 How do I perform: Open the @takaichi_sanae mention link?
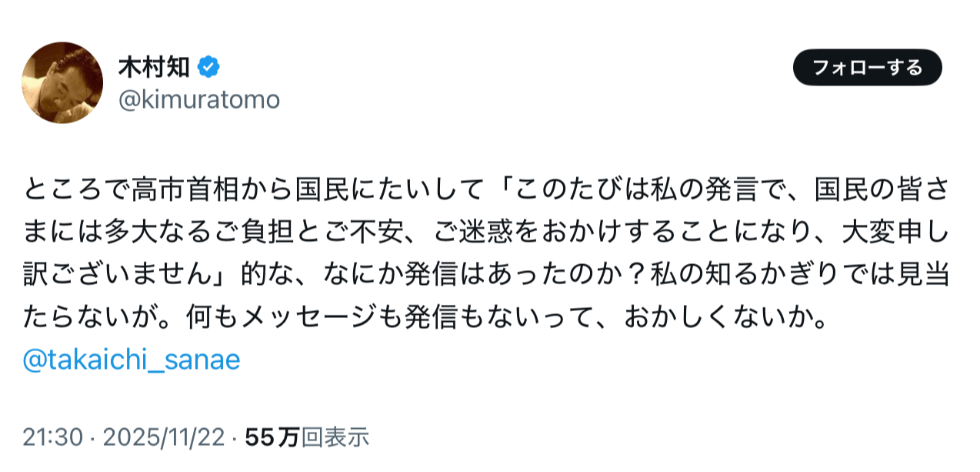[x=132, y=360]
